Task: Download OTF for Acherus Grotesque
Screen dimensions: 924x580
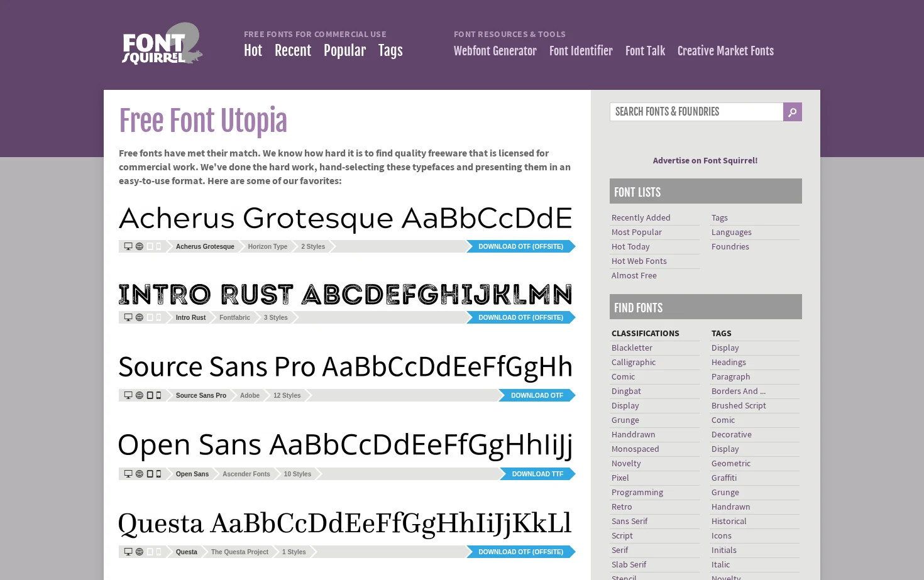Action: [521, 246]
